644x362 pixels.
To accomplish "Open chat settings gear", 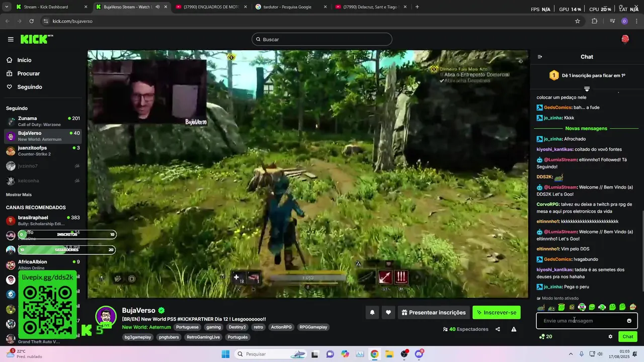I will tap(610, 336).
